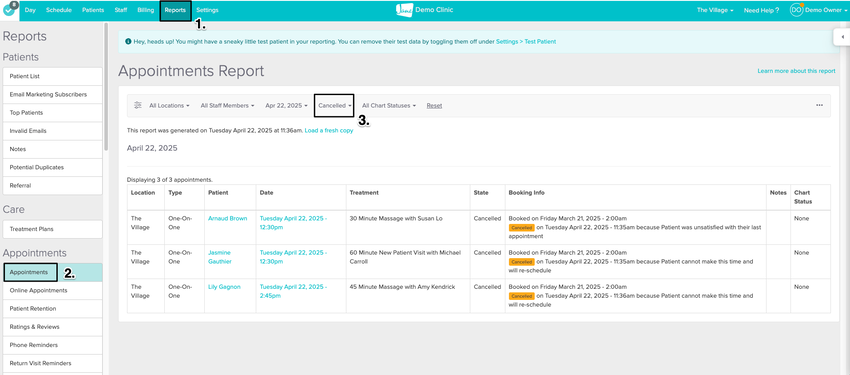Expand The Village location dropdown
This screenshot has height=375, width=850.
click(x=715, y=10)
